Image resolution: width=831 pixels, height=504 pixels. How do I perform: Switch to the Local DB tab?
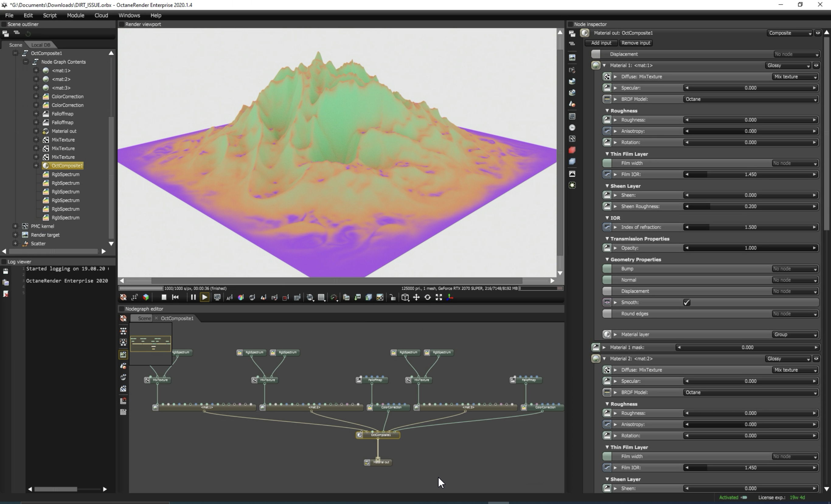pyautogui.click(x=40, y=45)
